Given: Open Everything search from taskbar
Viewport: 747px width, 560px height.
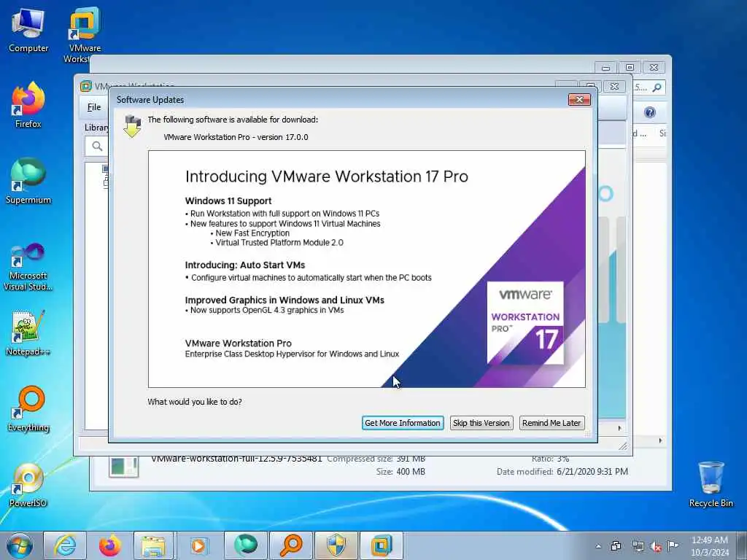Looking at the screenshot, I should (x=291, y=545).
